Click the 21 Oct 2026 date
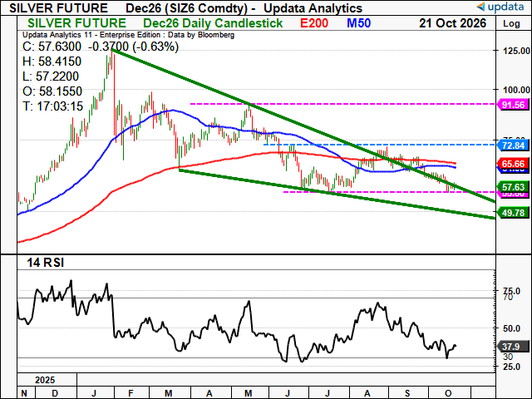532x399 pixels. point(452,23)
